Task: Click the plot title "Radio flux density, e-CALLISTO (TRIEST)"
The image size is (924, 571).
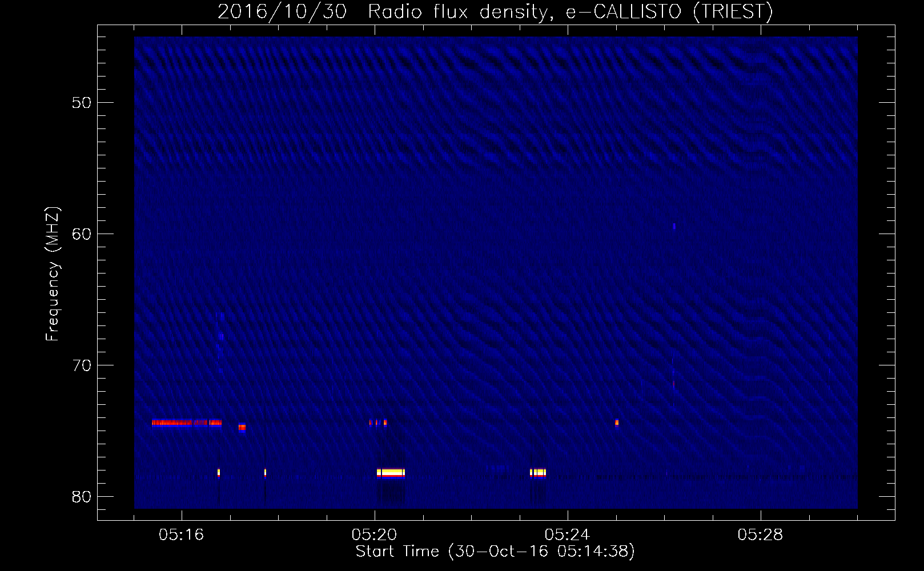Action: [570, 12]
